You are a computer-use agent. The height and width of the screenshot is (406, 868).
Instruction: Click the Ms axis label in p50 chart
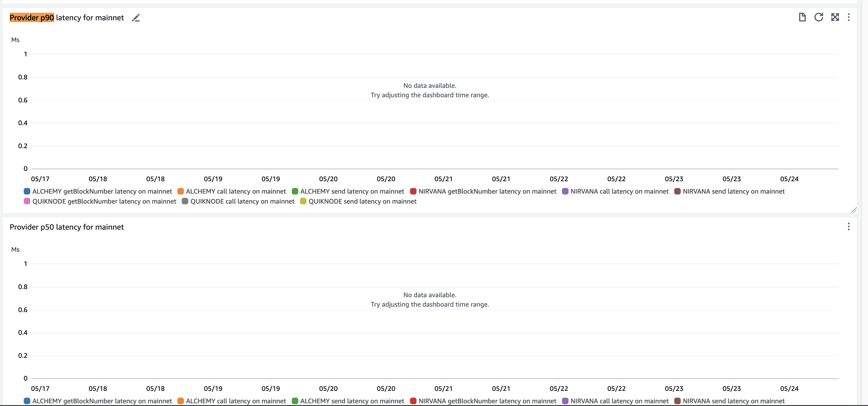coord(15,250)
